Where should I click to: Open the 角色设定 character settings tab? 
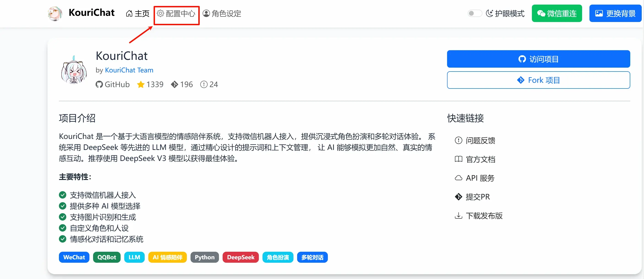click(x=221, y=14)
